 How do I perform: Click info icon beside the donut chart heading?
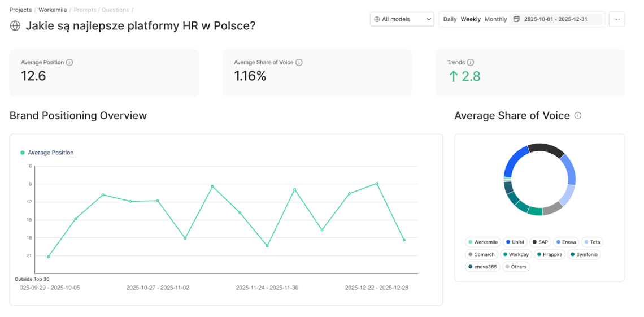pyautogui.click(x=578, y=116)
